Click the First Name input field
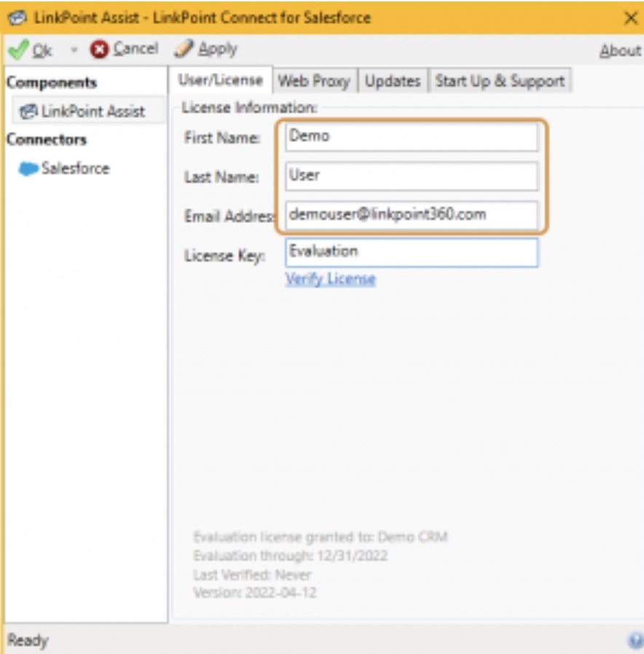The width and height of the screenshot is (644, 654). point(412,137)
